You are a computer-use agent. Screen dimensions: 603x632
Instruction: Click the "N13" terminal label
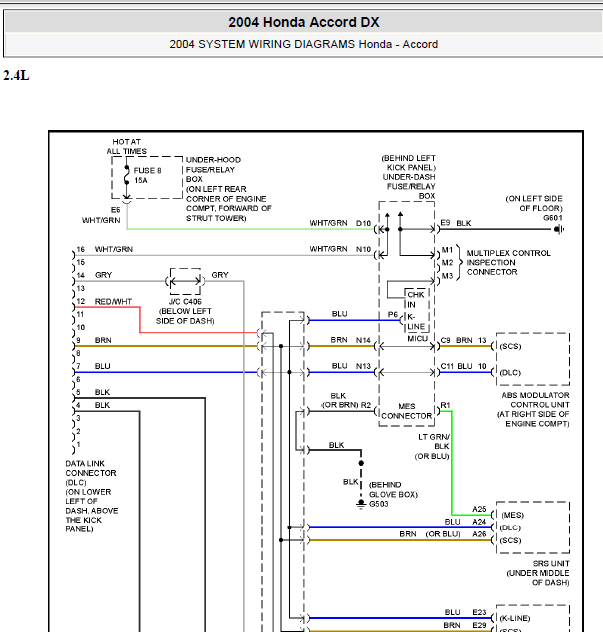[x=363, y=366]
